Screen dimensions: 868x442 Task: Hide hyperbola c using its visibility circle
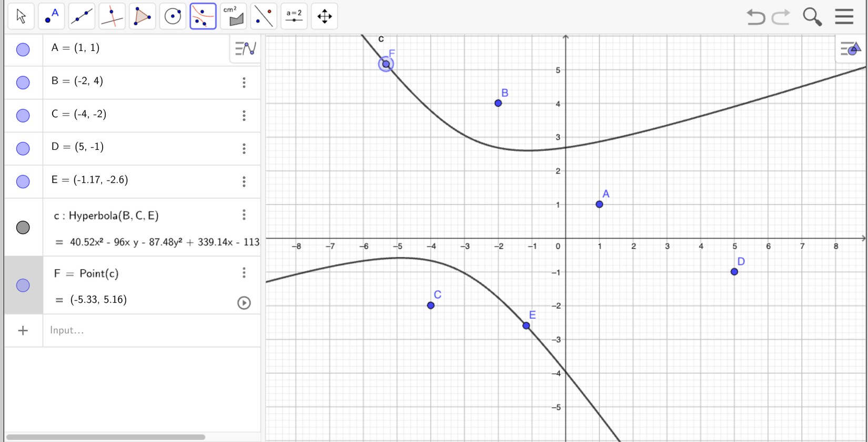tap(23, 228)
